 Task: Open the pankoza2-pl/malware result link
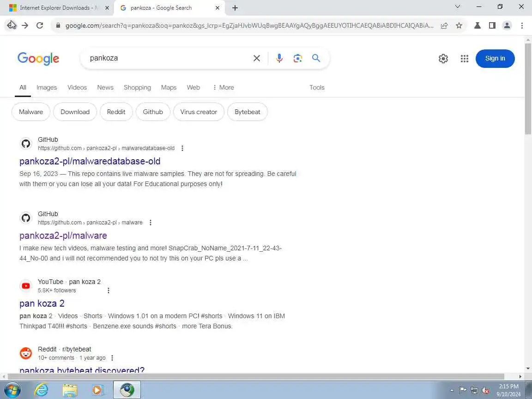click(x=63, y=236)
